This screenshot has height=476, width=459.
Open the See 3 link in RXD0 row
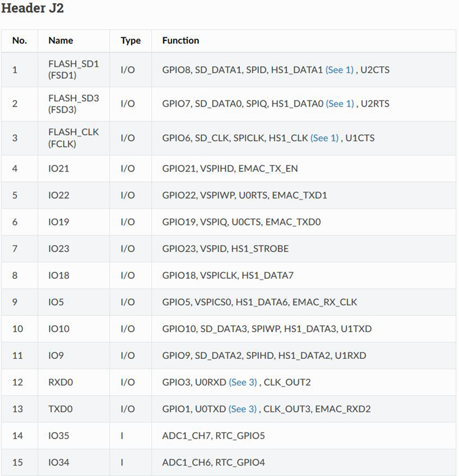pos(242,382)
